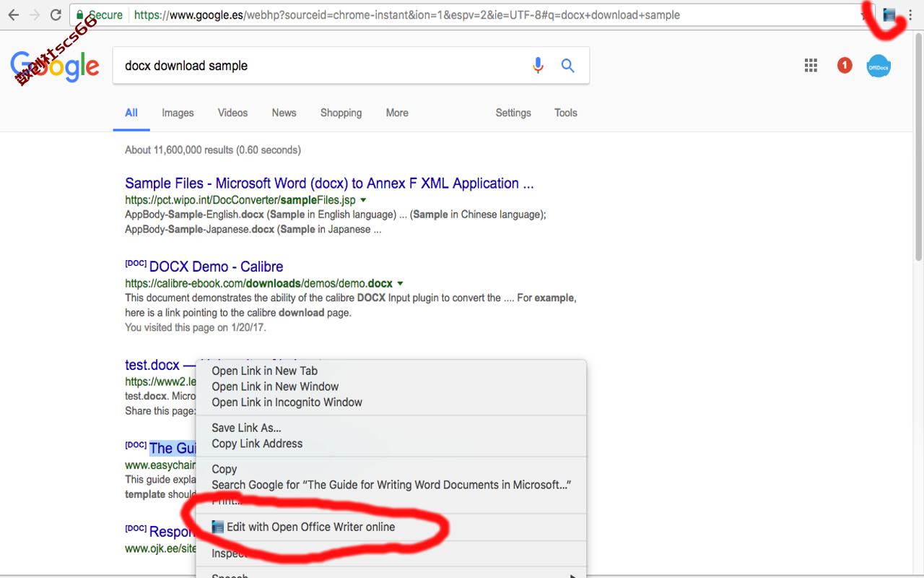
Task: Switch to the Shopping tab
Action: pyautogui.click(x=341, y=113)
